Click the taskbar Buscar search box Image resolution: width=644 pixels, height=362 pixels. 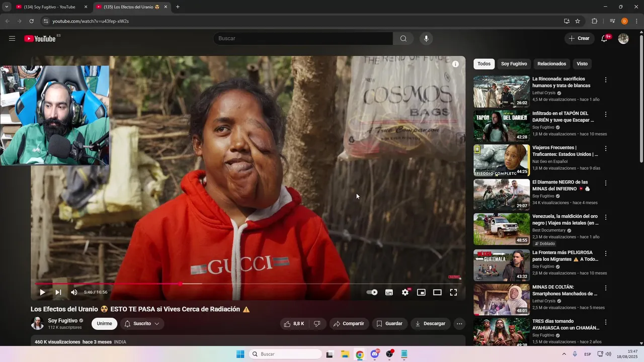coord(285,354)
